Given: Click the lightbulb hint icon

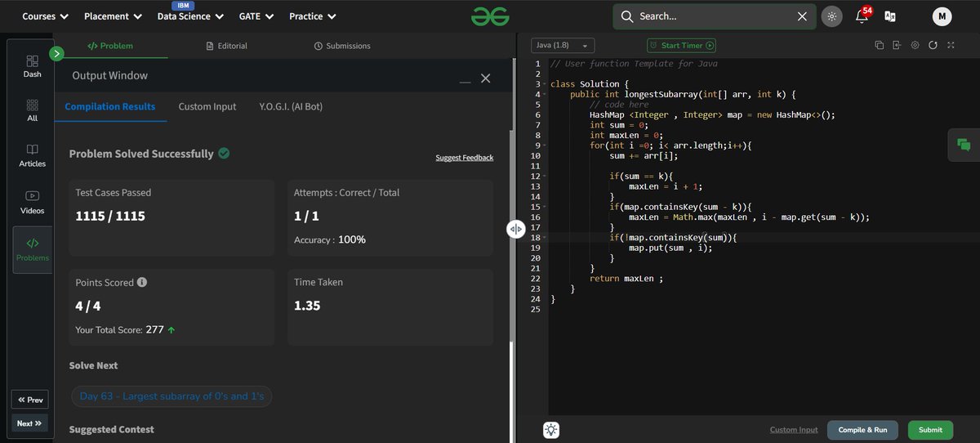Looking at the screenshot, I should click(x=551, y=429).
